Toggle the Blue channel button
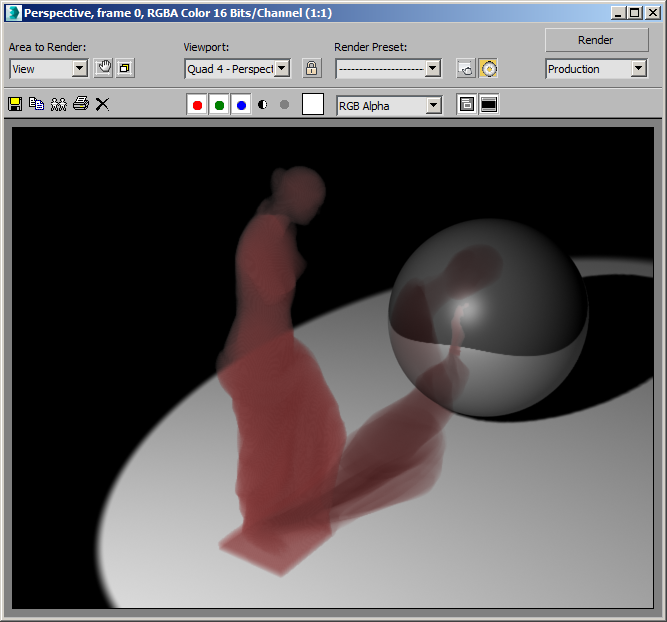Screen dimensions: 667x622 [241, 105]
